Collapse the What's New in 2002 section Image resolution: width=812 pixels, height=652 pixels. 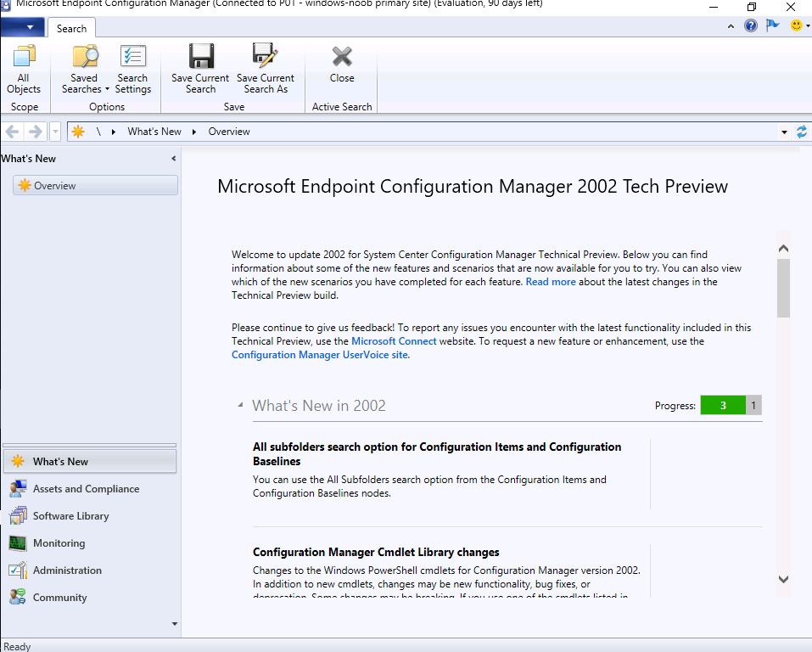point(240,405)
